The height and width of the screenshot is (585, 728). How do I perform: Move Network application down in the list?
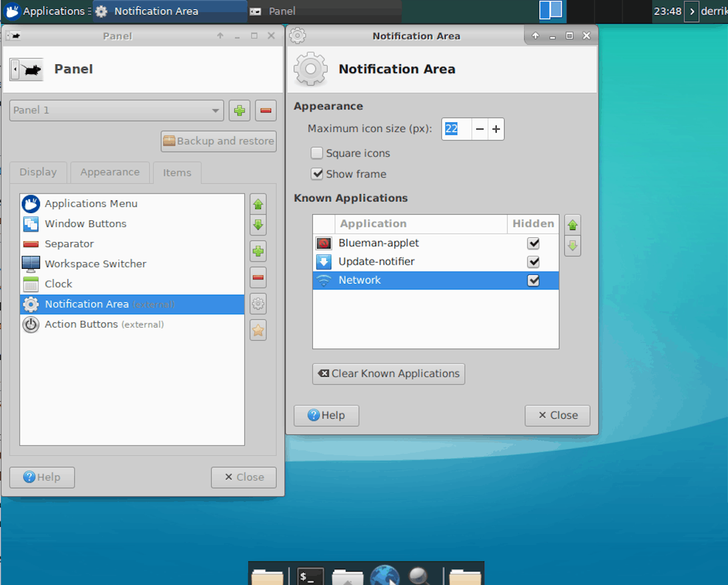point(572,246)
